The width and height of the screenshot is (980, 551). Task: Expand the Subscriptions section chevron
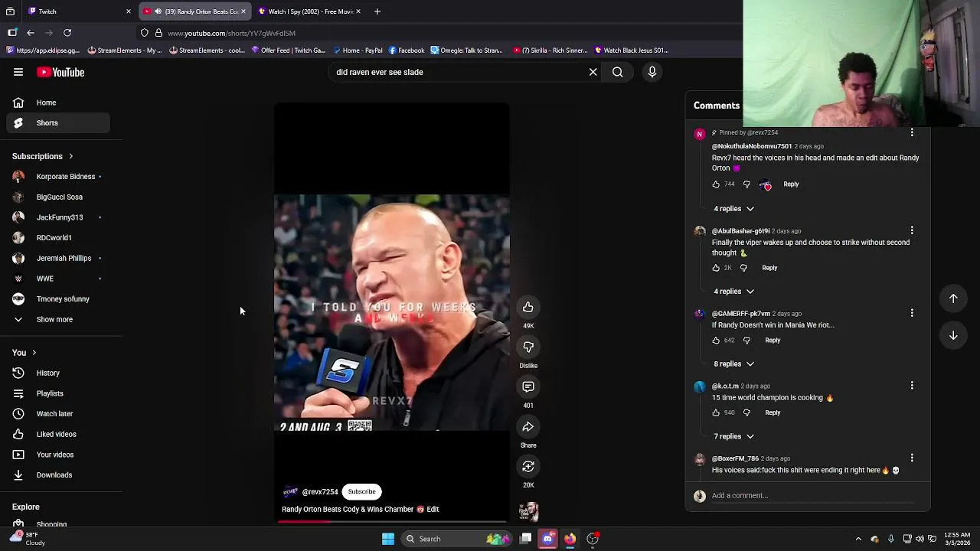(x=70, y=156)
